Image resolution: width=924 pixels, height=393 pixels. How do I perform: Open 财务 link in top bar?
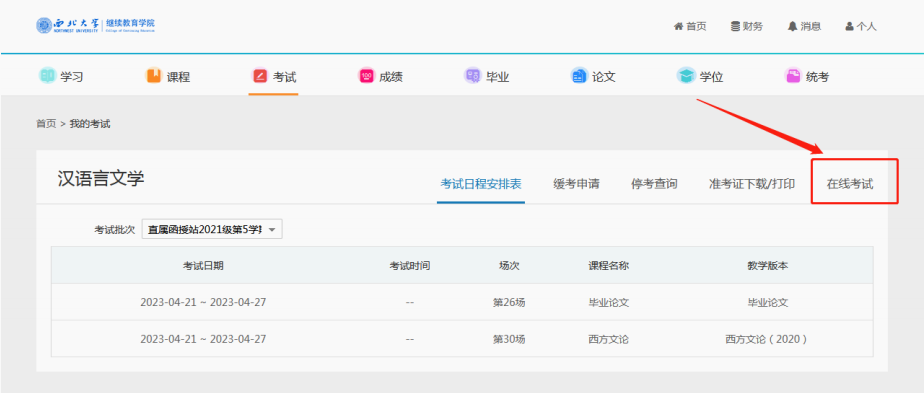pyautogui.click(x=753, y=27)
